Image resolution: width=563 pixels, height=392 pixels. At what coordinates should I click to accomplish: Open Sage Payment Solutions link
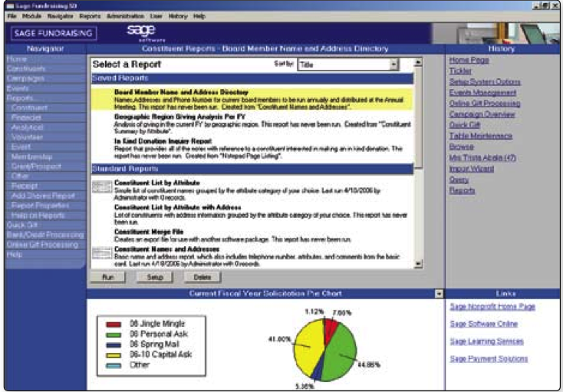(x=489, y=358)
